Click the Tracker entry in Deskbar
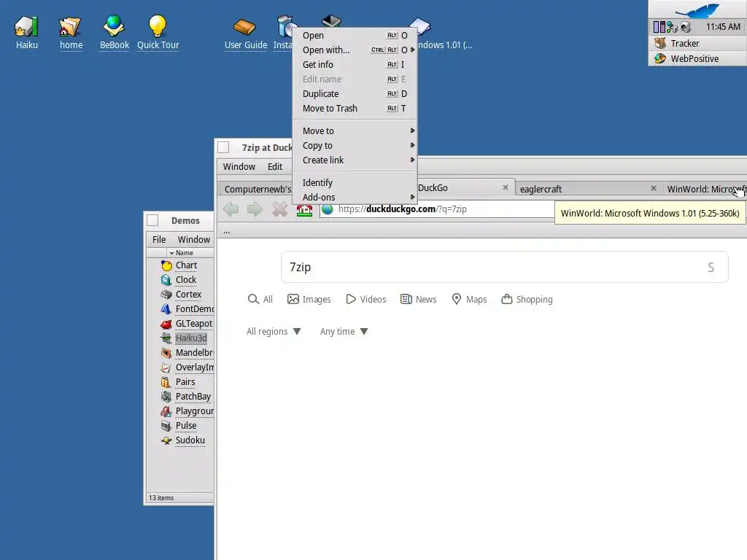 click(x=697, y=43)
